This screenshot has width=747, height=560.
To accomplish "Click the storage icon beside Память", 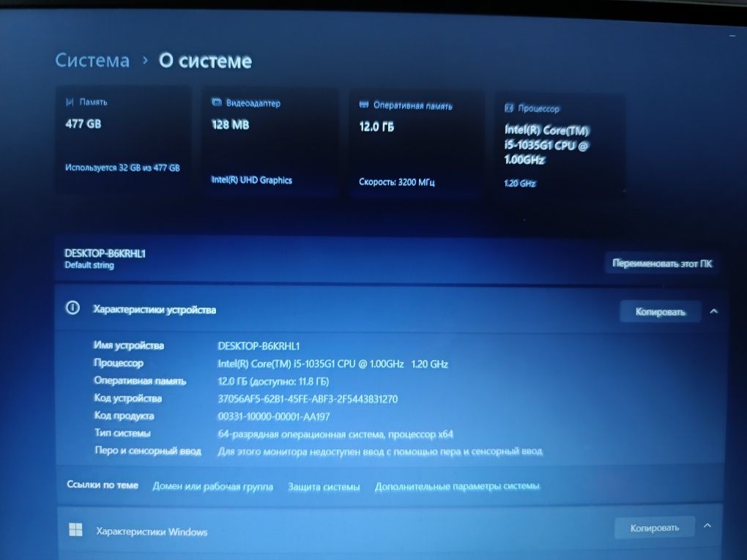I will (x=70, y=102).
